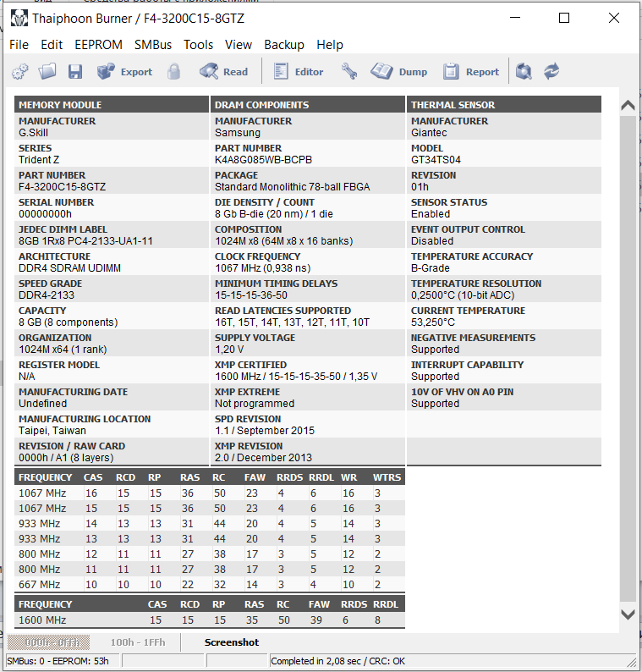Open the View menu
Viewport: 642px width, 672px height.
tap(239, 45)
